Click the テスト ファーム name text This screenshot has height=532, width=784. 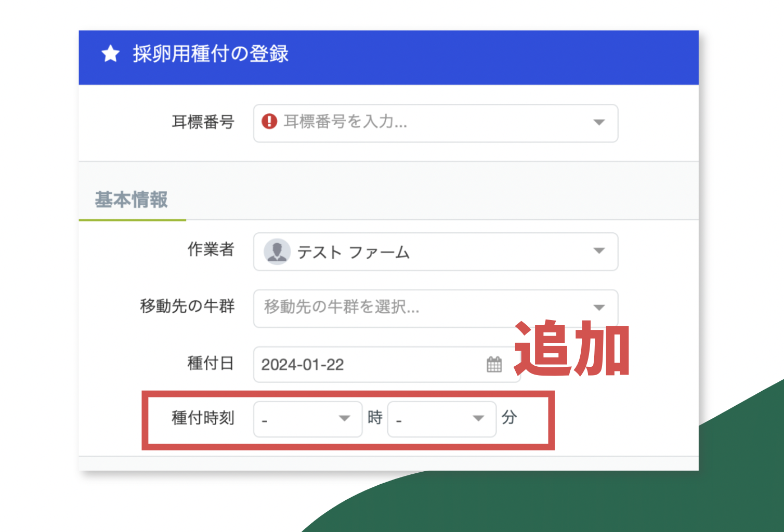(354, 252)
